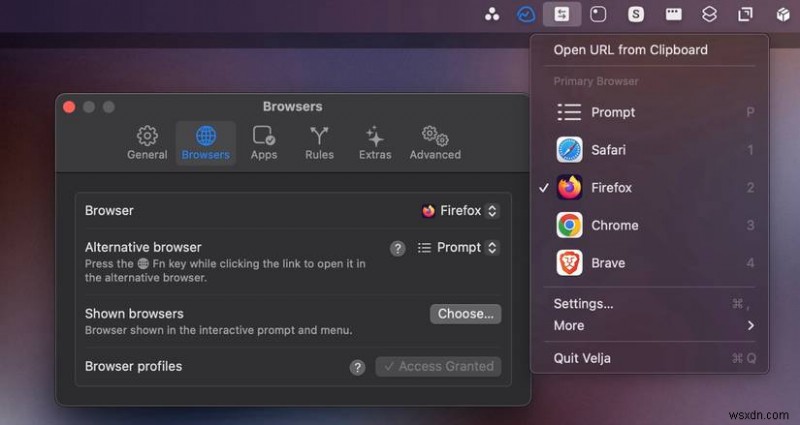Open Settings... from the Velja menu
The width and height of the screenshot is (800, 425).
(649, 304)
